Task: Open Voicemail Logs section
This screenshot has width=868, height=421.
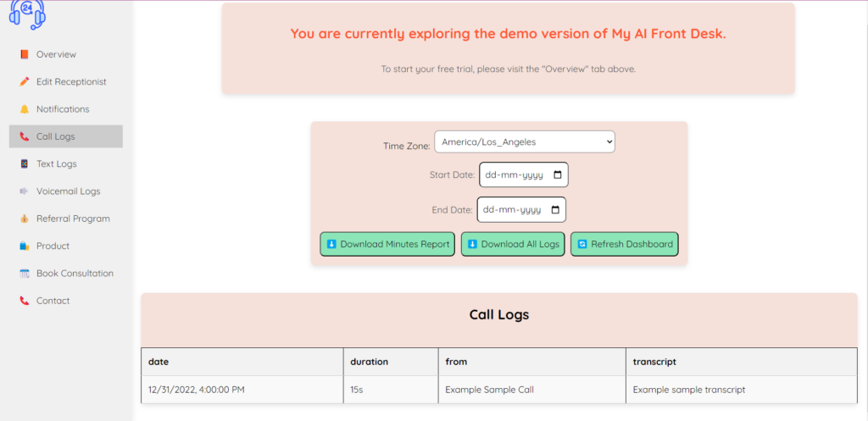Action: 66,191
